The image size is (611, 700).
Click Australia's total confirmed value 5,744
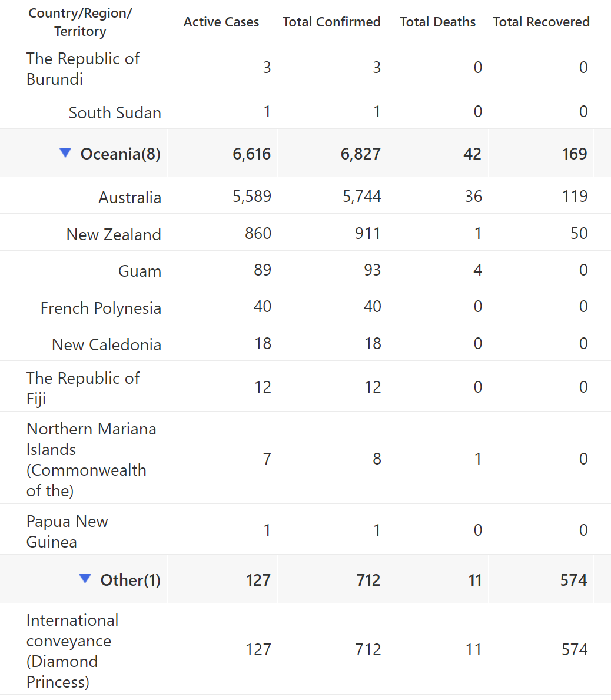pos(362,197)
